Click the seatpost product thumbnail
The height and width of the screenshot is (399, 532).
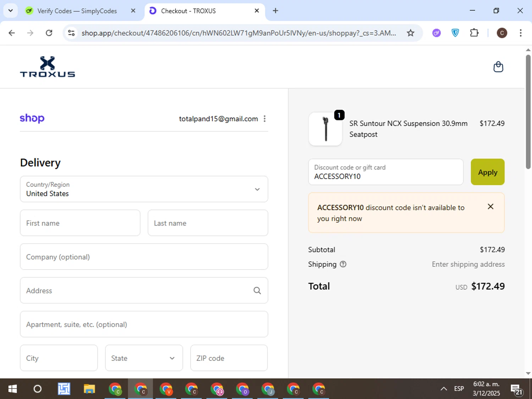tap(326, 129)
